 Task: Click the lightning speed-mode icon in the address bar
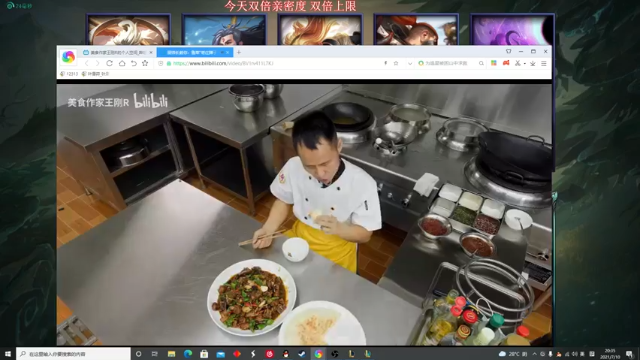385,63
